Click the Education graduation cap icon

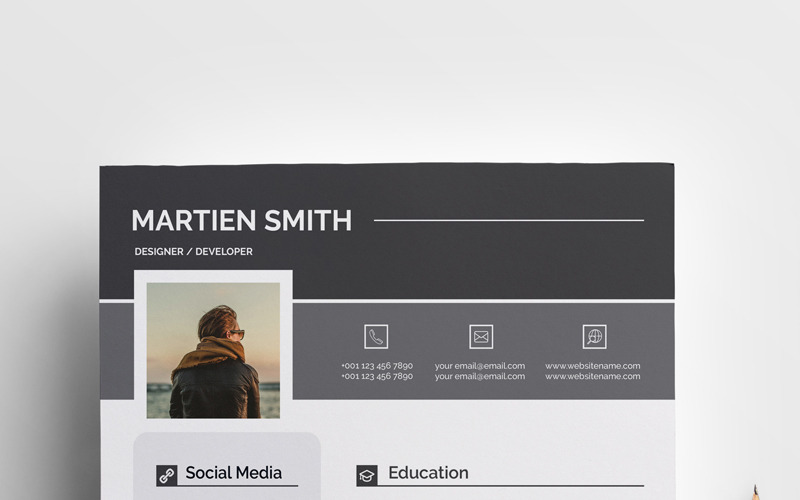pyautogui.click(x=367, y=476)
